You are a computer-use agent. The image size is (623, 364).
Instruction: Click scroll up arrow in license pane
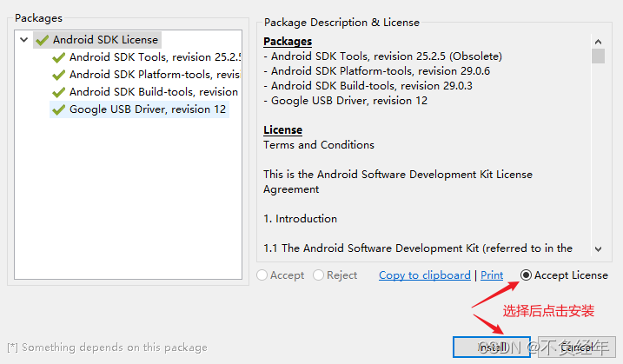tap(598, 42)
